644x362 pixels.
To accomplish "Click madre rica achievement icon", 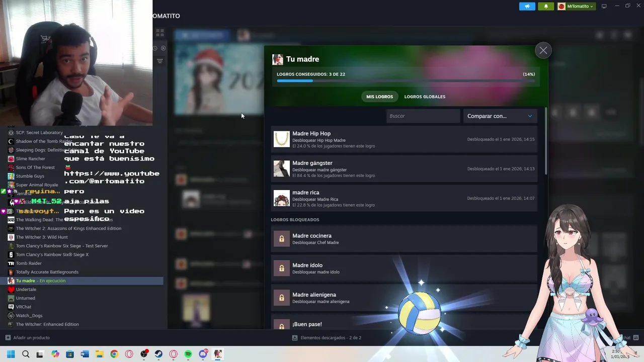I will pyautogui.click(x=282, y=198).
